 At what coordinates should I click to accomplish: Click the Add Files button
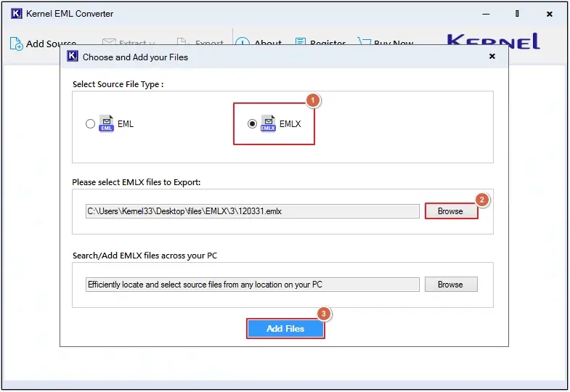point(285,329)
